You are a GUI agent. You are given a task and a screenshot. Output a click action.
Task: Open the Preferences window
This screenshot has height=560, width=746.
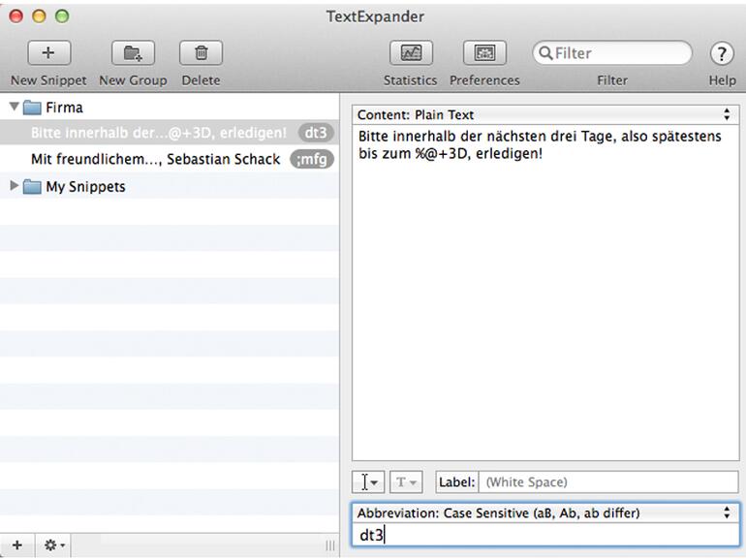[x=484, y=53]
